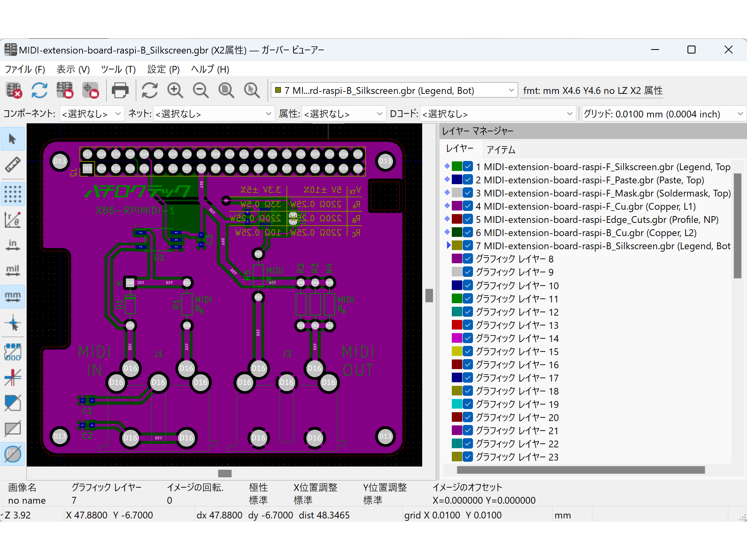
Task: Open the ヘルプ (H) menu
Action: [210, 70]
